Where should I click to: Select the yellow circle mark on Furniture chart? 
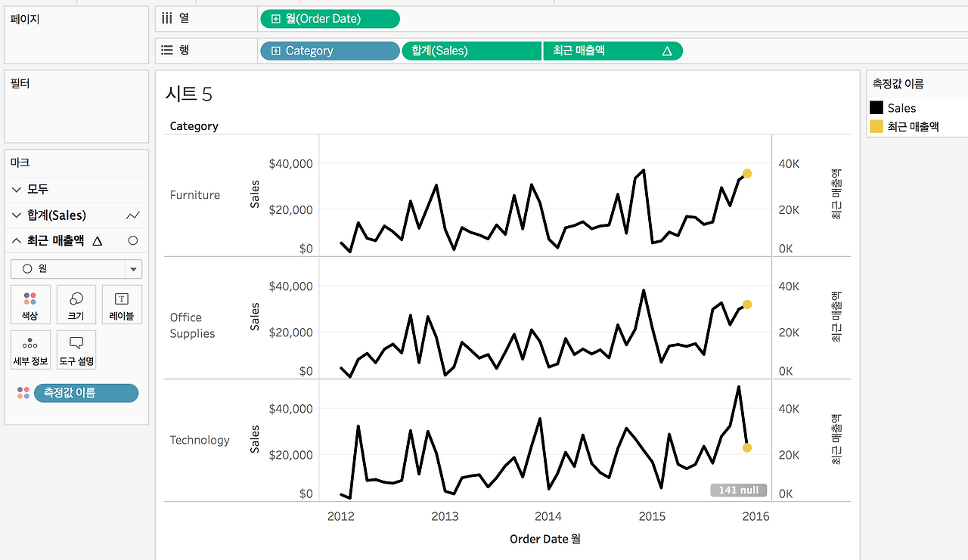[747, 174]
